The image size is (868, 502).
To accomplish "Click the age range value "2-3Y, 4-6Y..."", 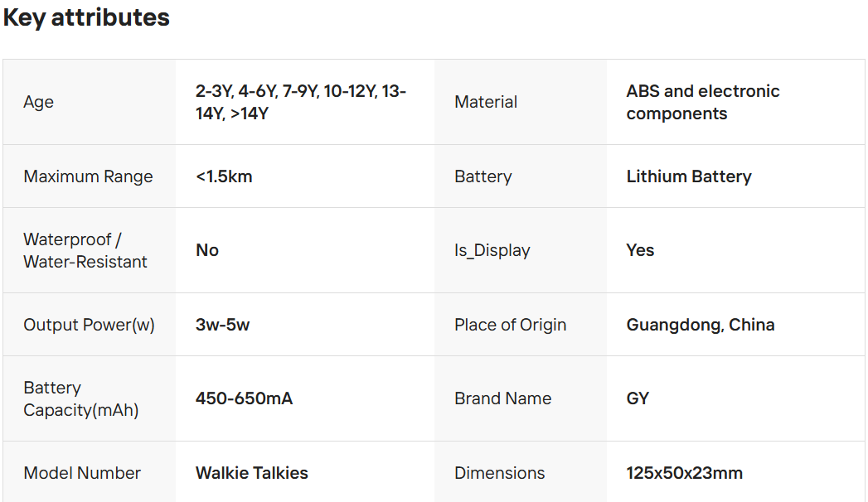I will pyautogui.click(x=300, y=102).
